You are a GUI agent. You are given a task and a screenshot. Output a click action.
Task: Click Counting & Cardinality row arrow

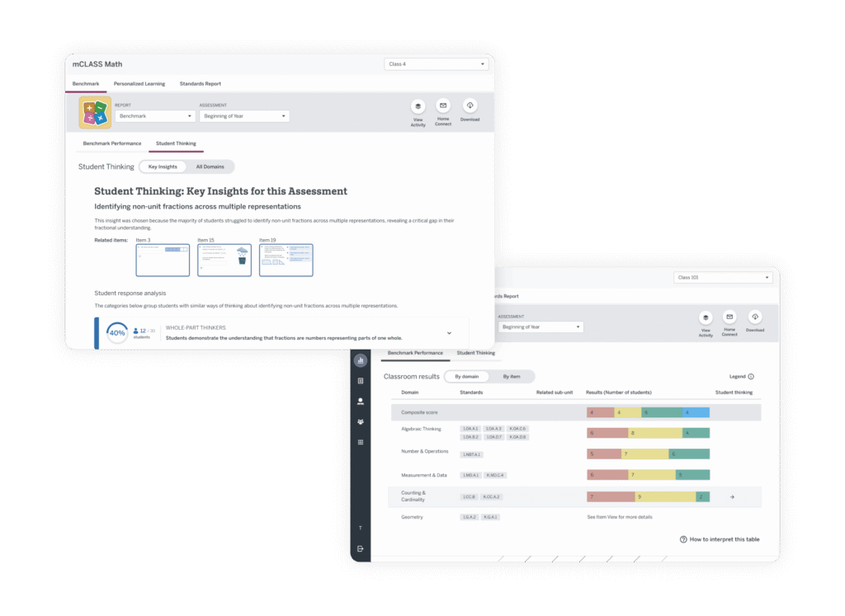tap(732, 497)
